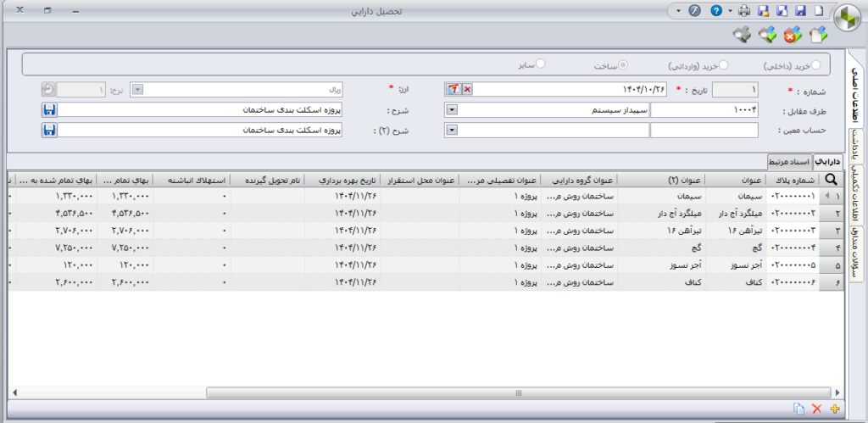Viewport: 868px width, 423px height.
Task: Open the calendar picker for تاریخ field
Action: point(453,89)
